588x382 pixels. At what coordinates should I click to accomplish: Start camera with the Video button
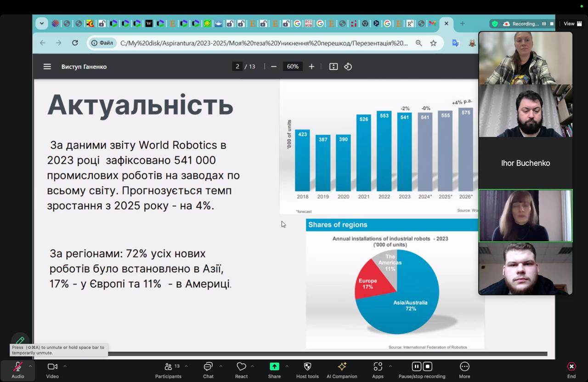(x=52, y=370)
